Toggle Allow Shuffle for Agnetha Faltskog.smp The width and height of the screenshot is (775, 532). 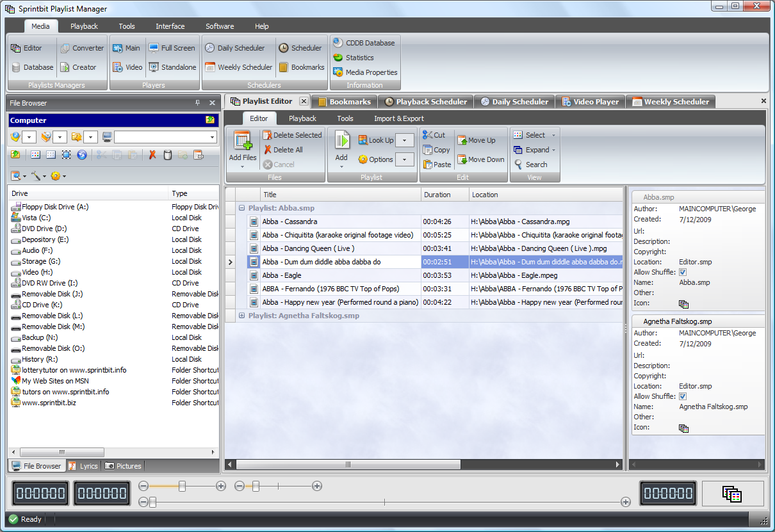(x=683, y=396)
